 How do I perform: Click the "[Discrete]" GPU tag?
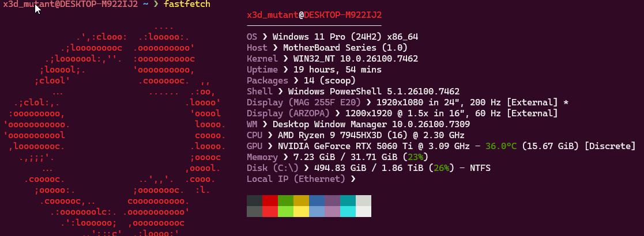click(610, 146)
